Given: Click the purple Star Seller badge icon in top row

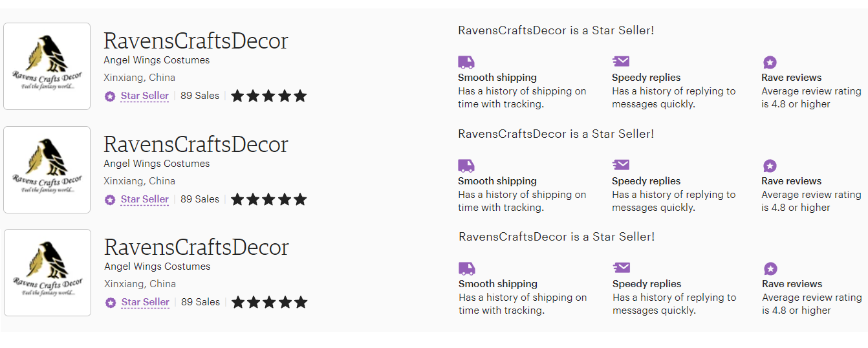Looking at the screenshot, I should tap(110, 96).
